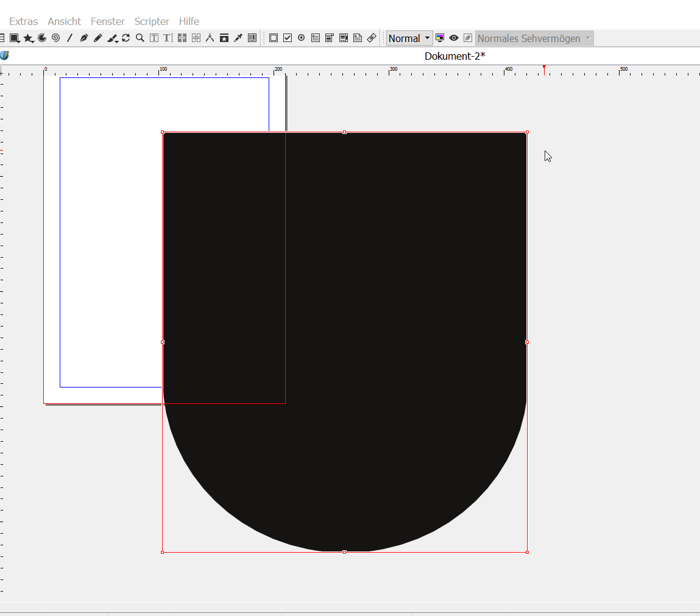
Task: Select the Bezier pen tool
Action: click(84, 38)
